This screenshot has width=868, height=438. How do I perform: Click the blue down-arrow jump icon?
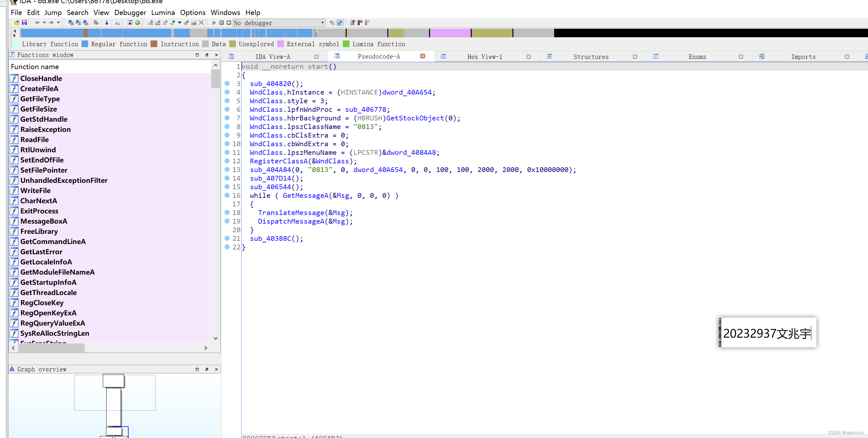click(107, 23)
